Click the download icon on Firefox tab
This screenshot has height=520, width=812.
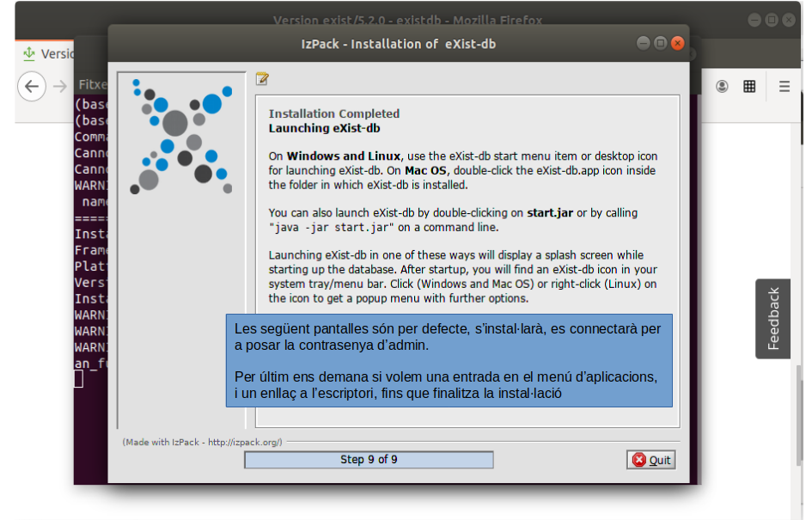coord(29,53)
